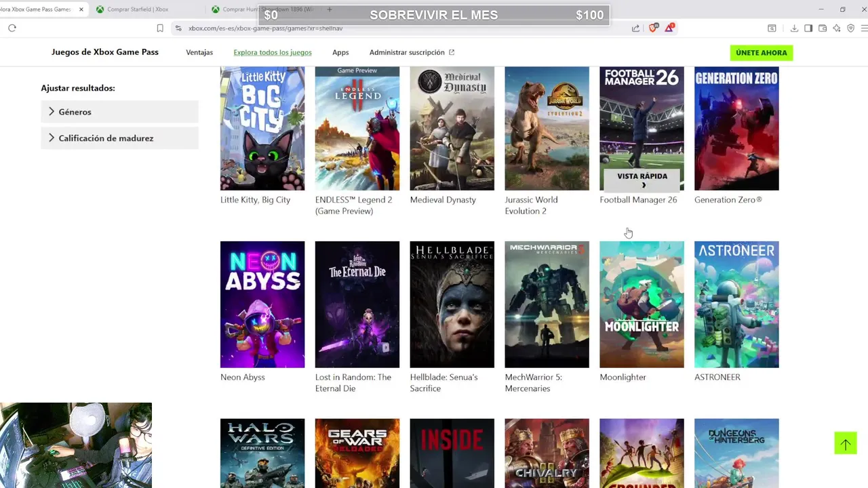This screenshot has height=488, width=868.
Task: Open the tab search icon in toolbar
Action: pyautogui.click(x=772, y=28)
